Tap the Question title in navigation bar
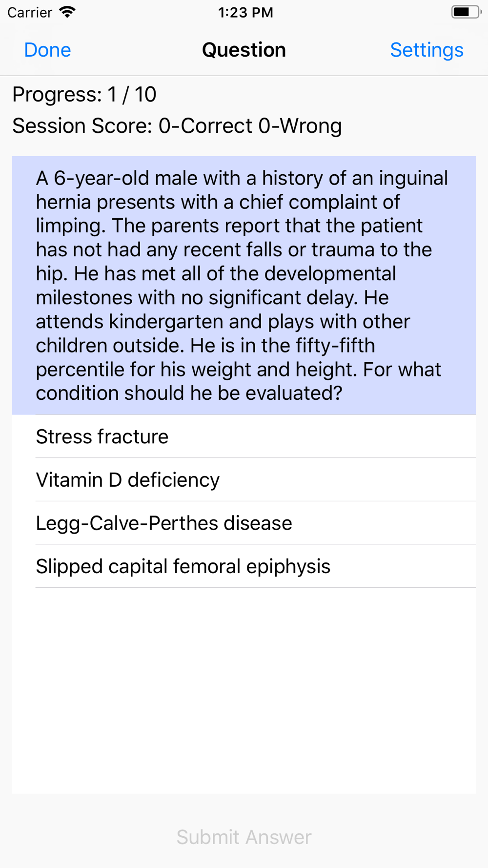Screen dimensions: 488x868 click(244, 50)
